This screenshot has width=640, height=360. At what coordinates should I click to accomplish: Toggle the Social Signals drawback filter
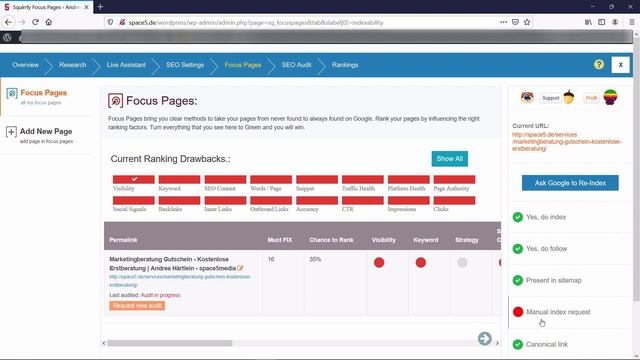coord(134,200)
